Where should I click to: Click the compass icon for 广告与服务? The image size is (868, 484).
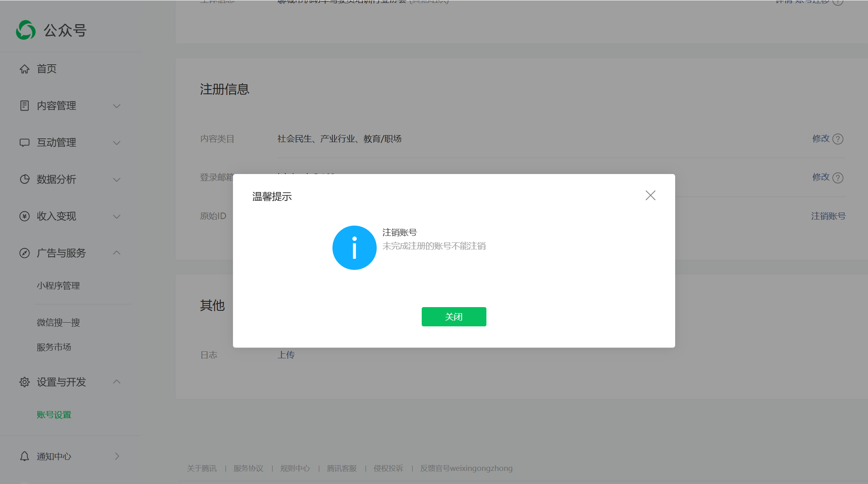pyautogui.click(x=25, y=253)
